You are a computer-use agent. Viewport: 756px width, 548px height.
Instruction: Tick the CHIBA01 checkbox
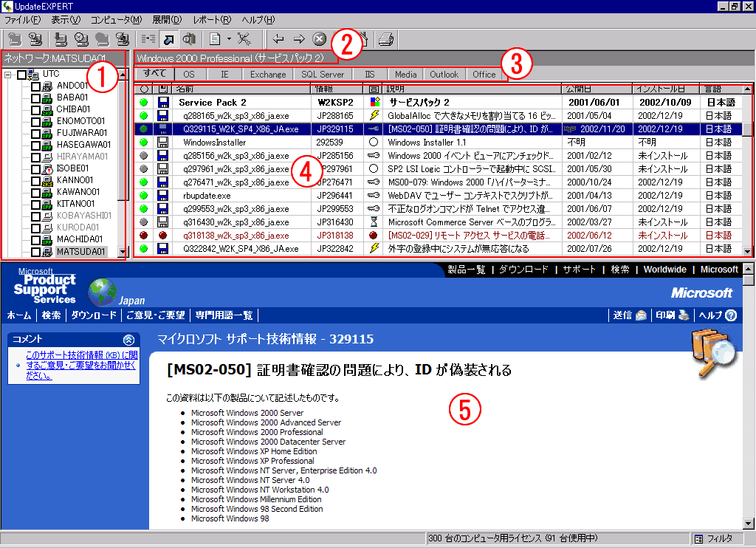click(x=35, y=110)
